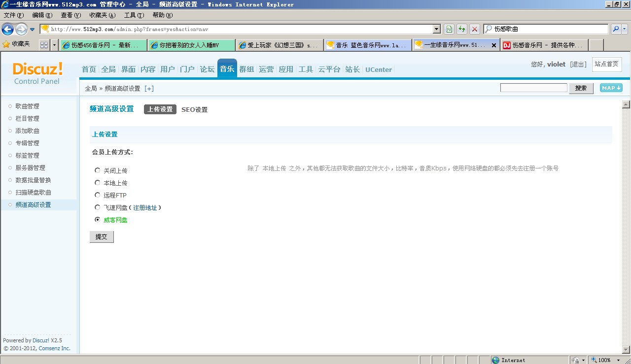Go to the 全局 admin section
Screen dimensions: 631x364
108,69
